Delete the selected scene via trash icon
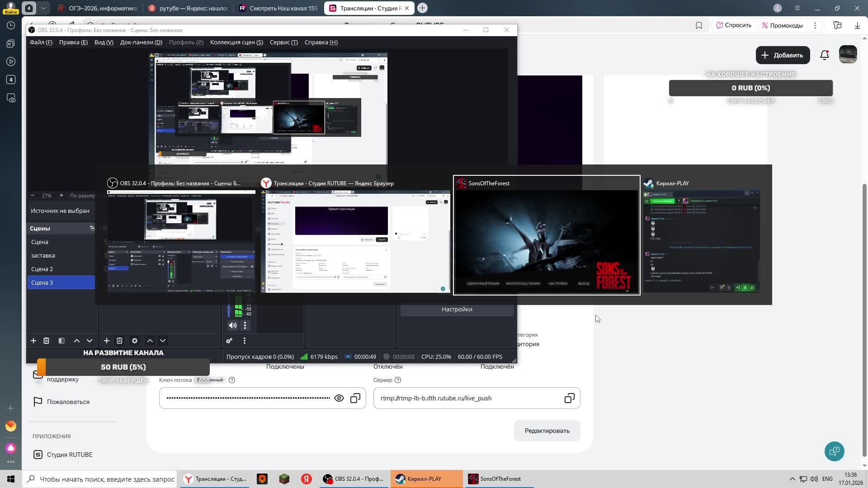Image resolution: width=868 pixels, height=488 pixels. click(46, 341)
